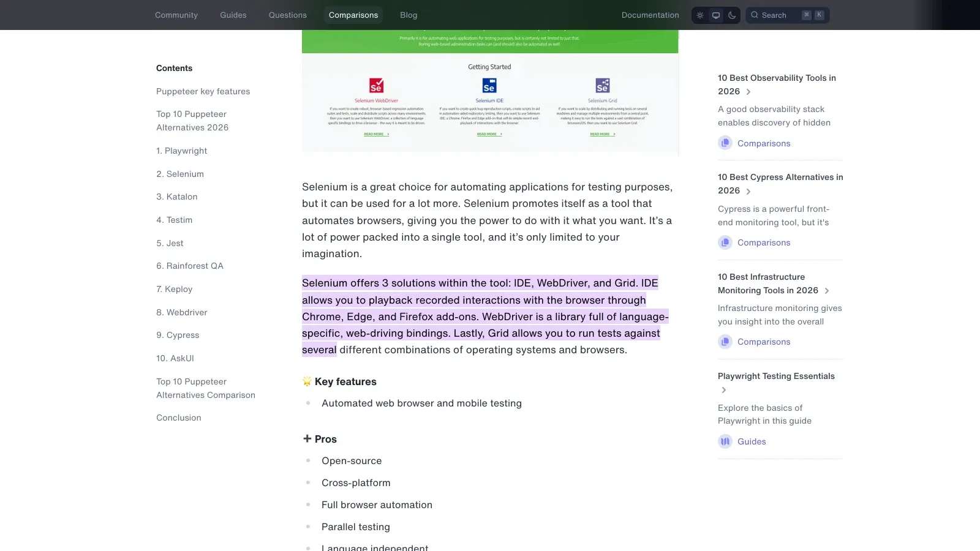Click highlighted paragraph starting 'Selenium offers 3 solutions'
This screenshot has height=551, width=980.
point(485,317)
